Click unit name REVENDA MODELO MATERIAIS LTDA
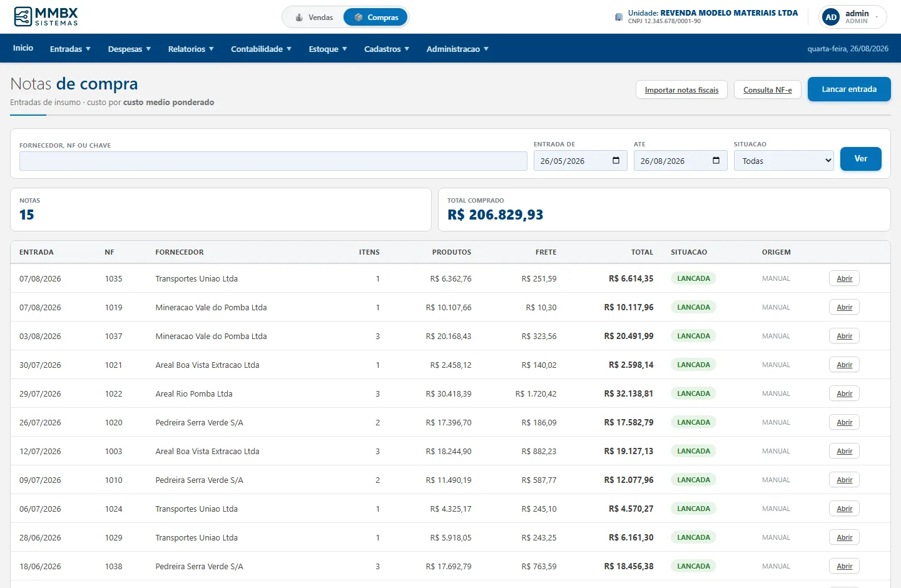901x588 pixels. 729,13
